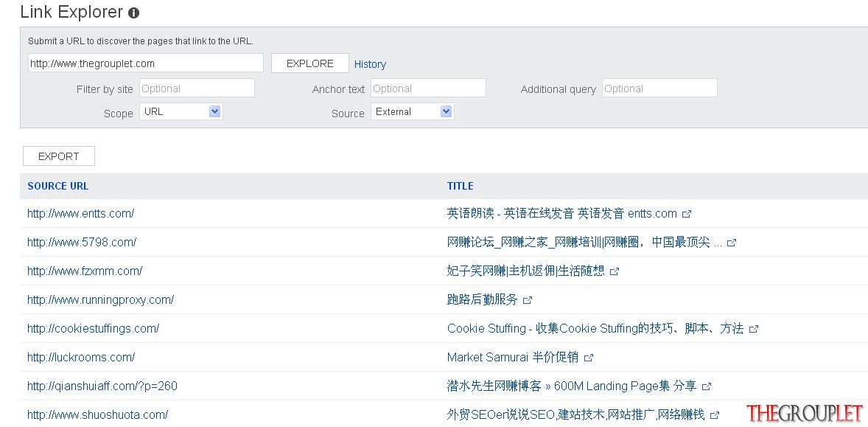Open title link 英语朗读 - 英语在线发音 entts.com
Image resolution: width=868 pixels, height=427 pixels.
pos(562,213)
